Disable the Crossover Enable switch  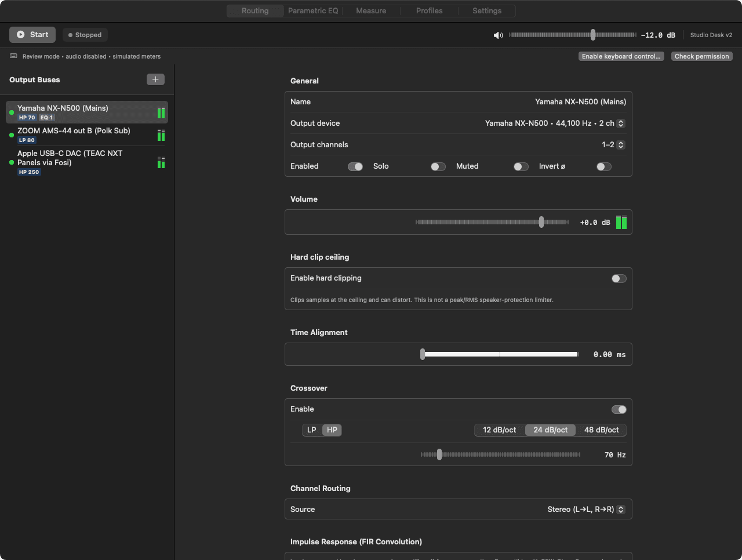[619, 409]
